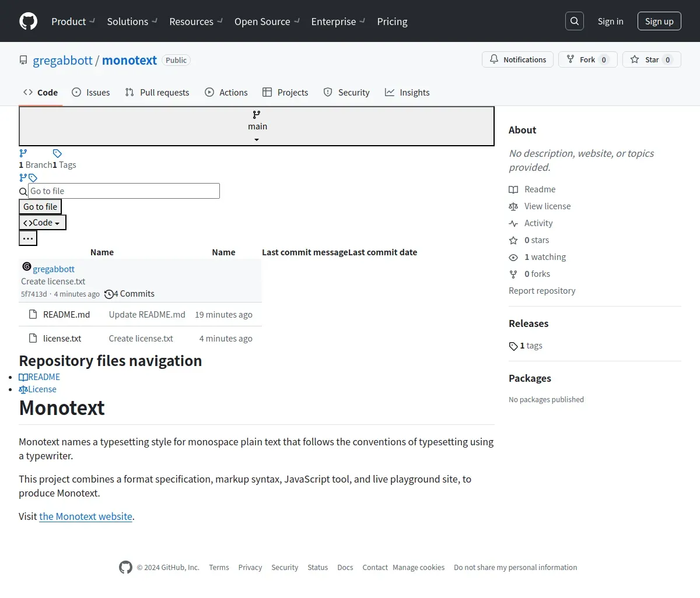Expand the Resources menu
The width and height of the screenshot is (700, 598).
[x=196, y=21]
